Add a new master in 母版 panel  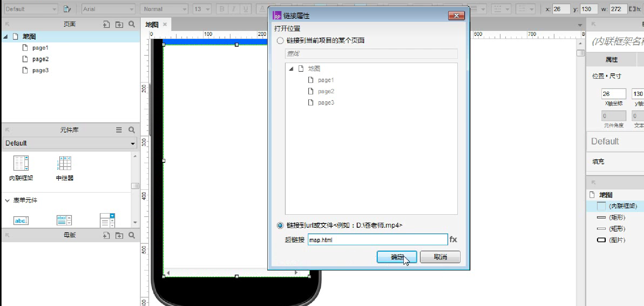pos(106,235)
